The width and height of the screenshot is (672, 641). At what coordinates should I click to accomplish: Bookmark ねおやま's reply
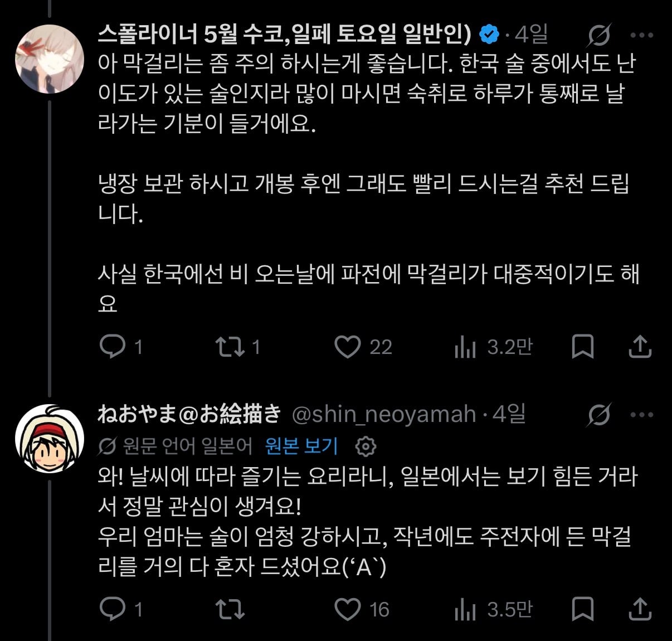[x=583, y=609]
